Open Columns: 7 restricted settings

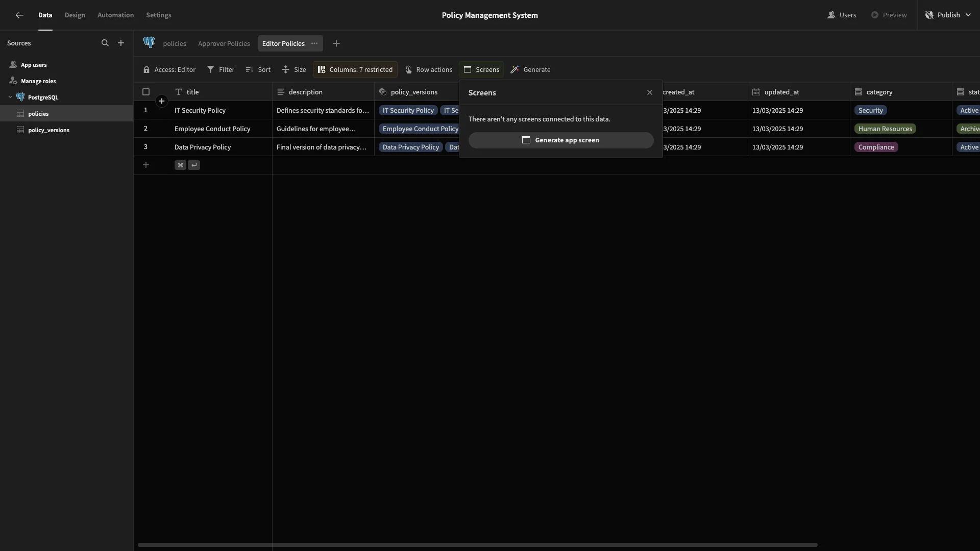(355, 69)
